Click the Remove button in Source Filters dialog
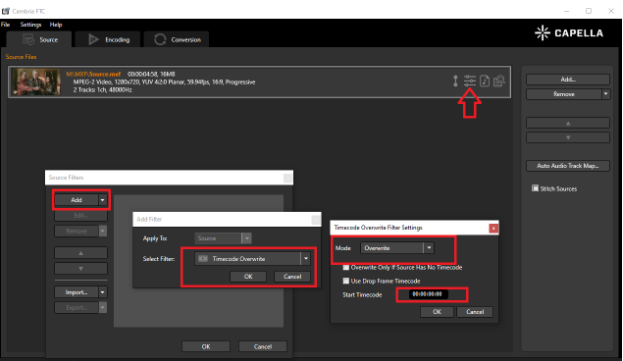 [76, 231]
